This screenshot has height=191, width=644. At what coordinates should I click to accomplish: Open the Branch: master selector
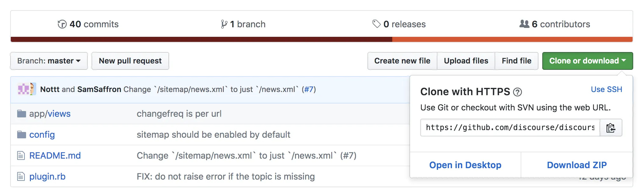(x=49, y=61)
